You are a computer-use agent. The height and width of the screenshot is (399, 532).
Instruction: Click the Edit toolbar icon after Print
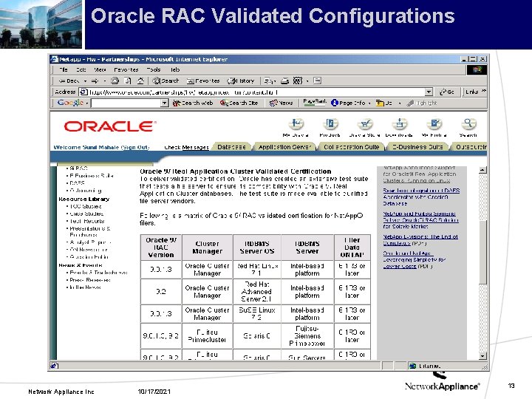(298, 81)
